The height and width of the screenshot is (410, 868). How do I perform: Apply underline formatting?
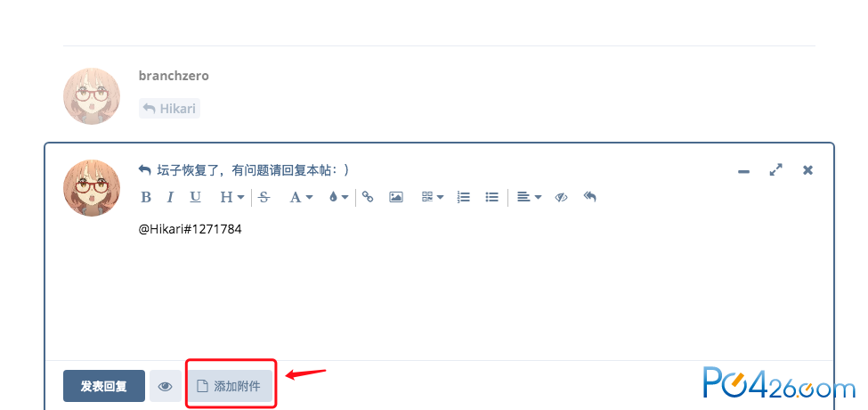[195, 197]
